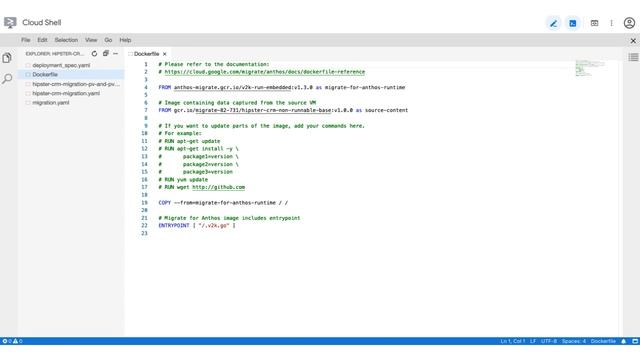This screenshot has width=640, height=360.
Task: Change the Spaces: 4 indentation setting
Action: pyautogui.click(x=573, y=341)
